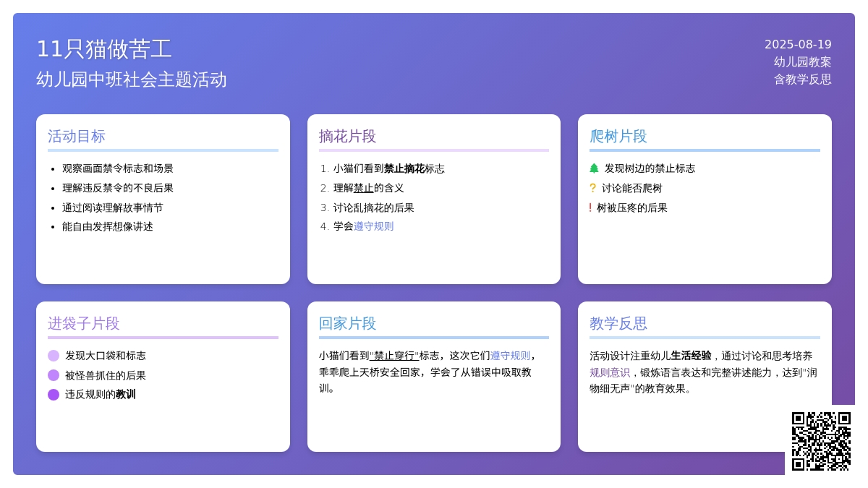Click the quoted phrase 润物细无声
The height and width of the screenshot is (488, 868).
[703, 380]
